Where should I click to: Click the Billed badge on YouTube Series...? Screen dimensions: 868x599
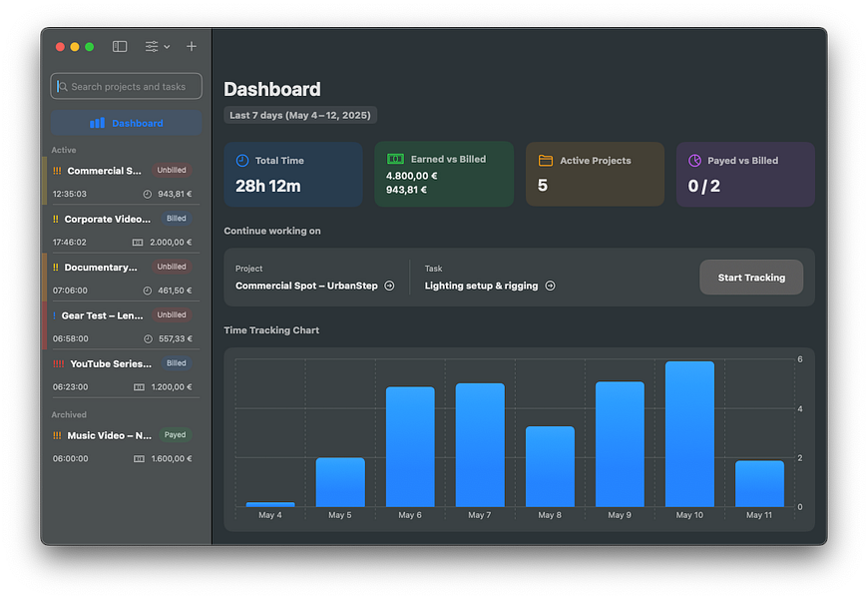pyautogui.click(x=176, y=363)
